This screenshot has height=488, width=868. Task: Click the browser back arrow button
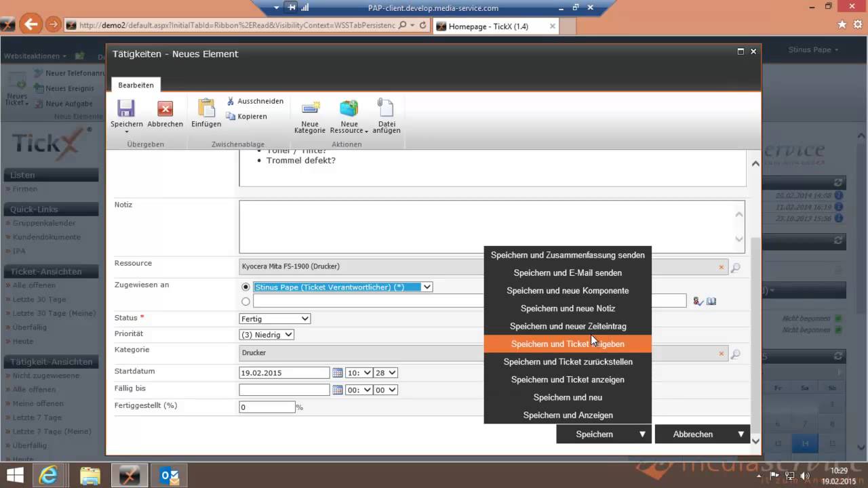point(30,25)
